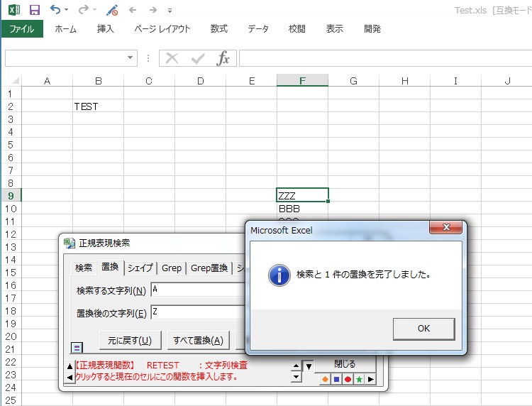Select the 検索 tab in search dialog
The height and width of the screenshot is (406, 532).
(x=84, y=268)
